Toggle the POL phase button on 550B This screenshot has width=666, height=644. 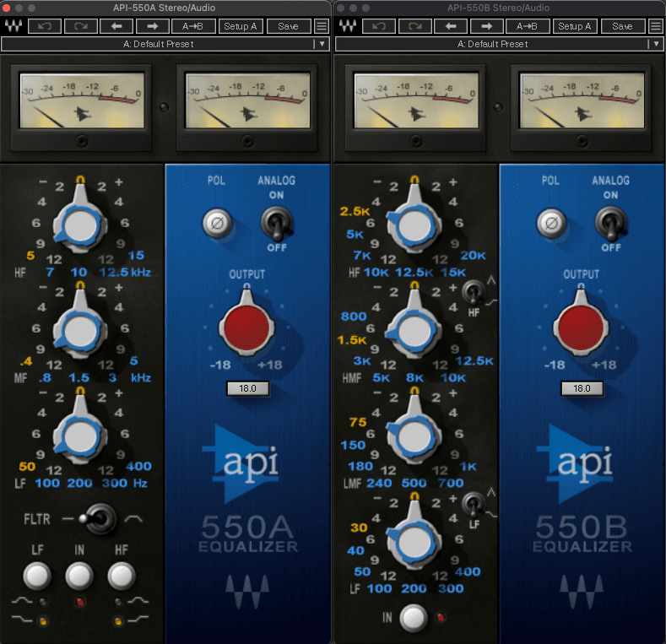pyautogui.click(x=551, y=223)
